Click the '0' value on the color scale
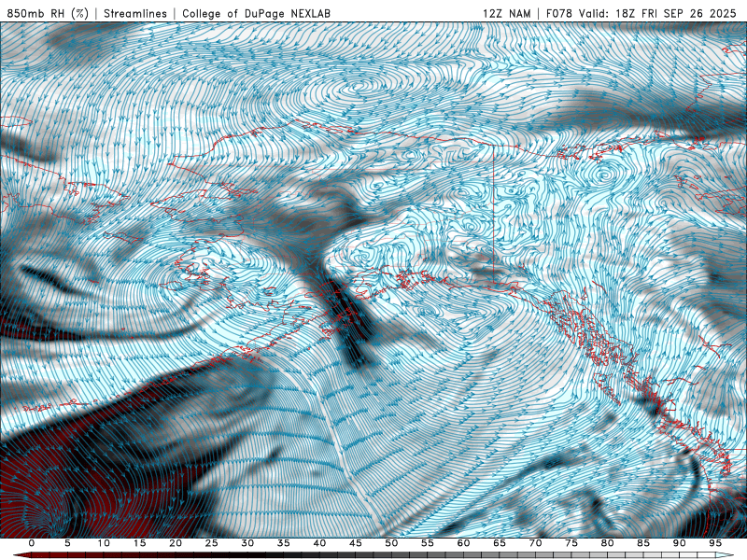 [x=32, y=543]
